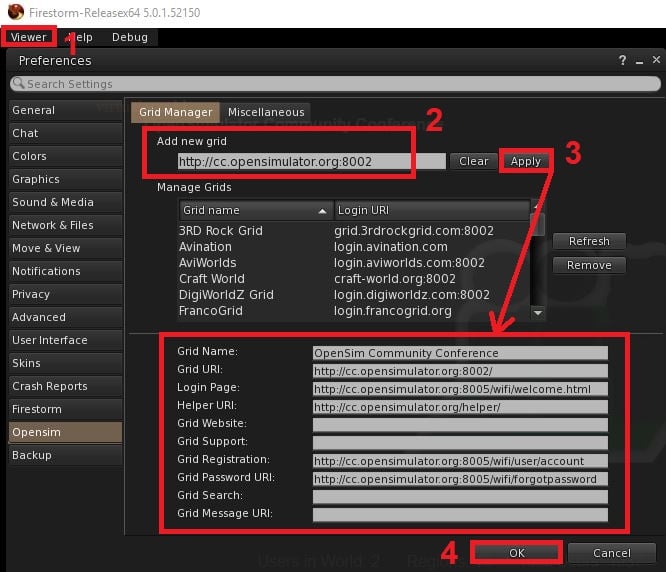Viewport: 666px width, 572px height.
Task: Select the Sound & Media category
Action: click(66, 202)
